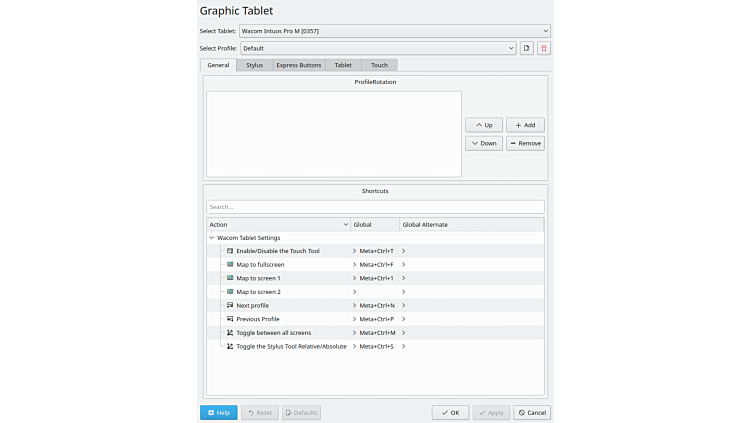The height and width of the screenshot is (423, 752).
Task: Expand the Global shortcut for Map to screen 1
Action: point(354,278)
